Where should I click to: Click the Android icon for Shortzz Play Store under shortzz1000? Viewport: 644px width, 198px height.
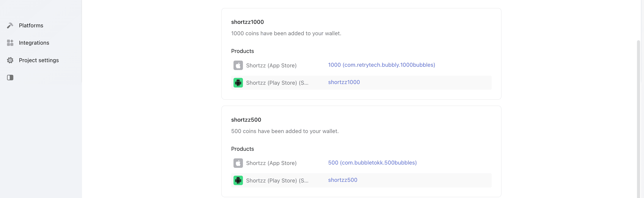click(238, 82)
